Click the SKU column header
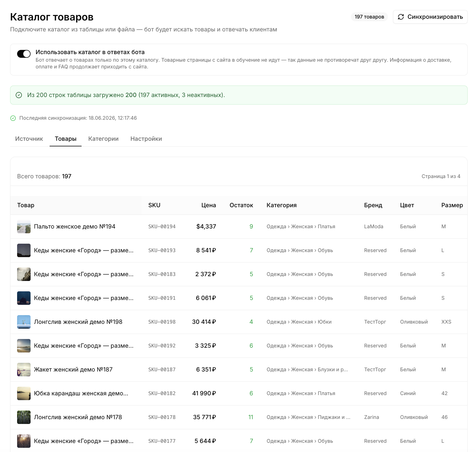The width and height of the screenshot is (476, 452). pyautogui.click(x=154, y=205)
